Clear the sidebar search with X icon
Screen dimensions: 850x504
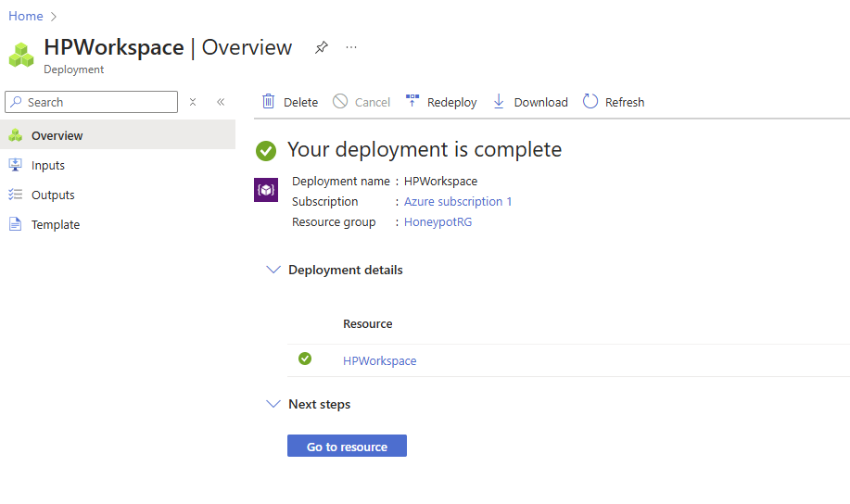193,102
